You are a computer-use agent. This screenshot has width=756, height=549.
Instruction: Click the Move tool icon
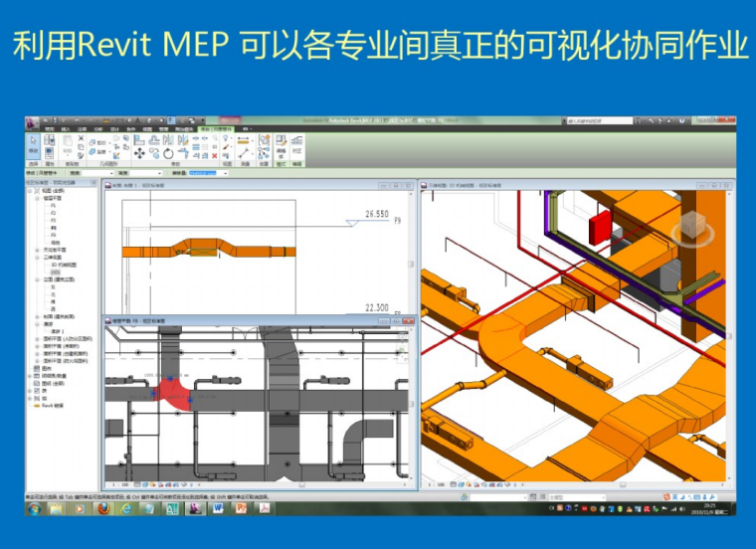click(139, 154)
